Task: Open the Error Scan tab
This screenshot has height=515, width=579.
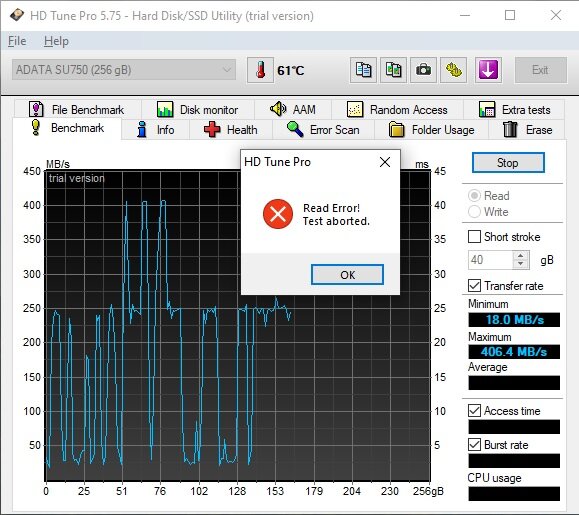Action: pyautogui.click(x=323, y=130)
